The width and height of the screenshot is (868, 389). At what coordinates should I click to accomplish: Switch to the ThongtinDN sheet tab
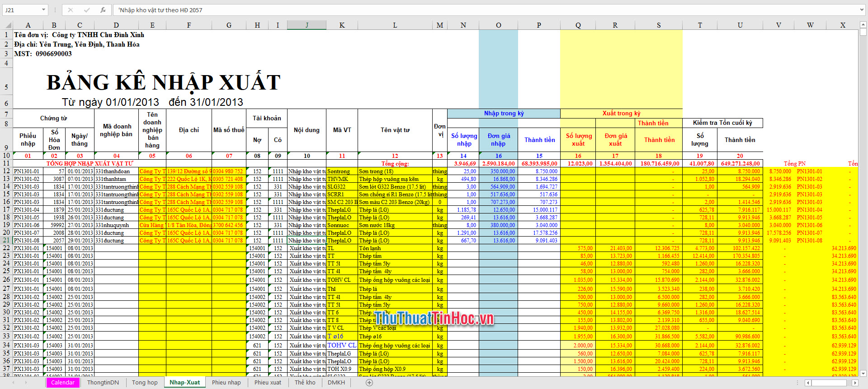(x=103, y=383)
